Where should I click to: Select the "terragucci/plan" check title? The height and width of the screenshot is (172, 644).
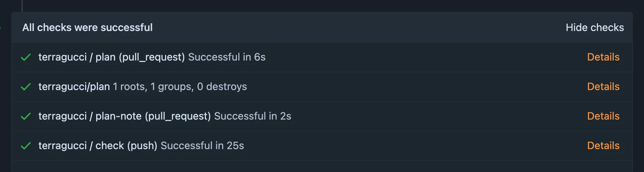point(74,87)
